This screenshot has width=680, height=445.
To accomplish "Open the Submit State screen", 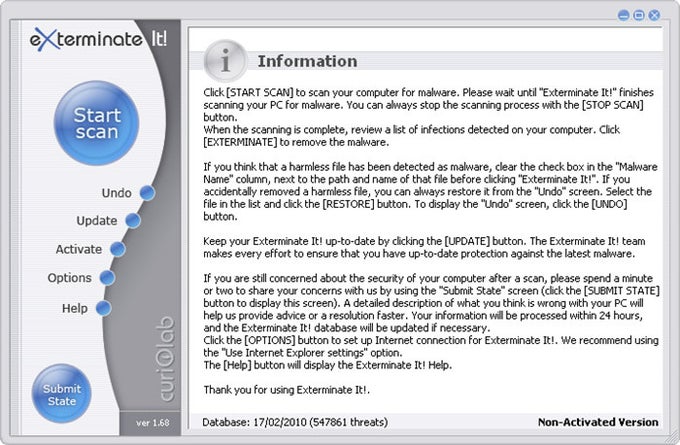I will (62, 394).
